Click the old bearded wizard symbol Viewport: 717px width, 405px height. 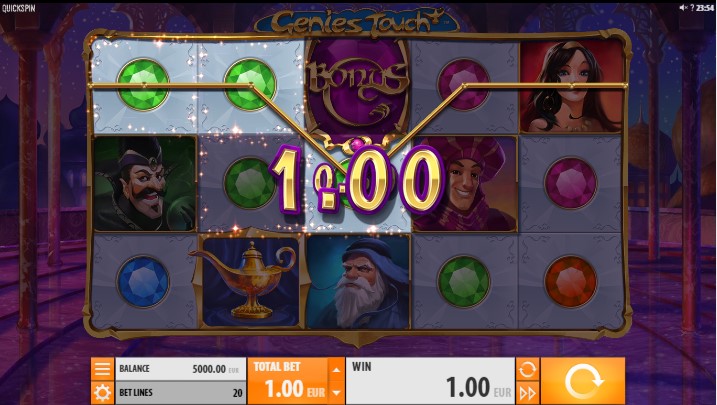pos(358,281)
